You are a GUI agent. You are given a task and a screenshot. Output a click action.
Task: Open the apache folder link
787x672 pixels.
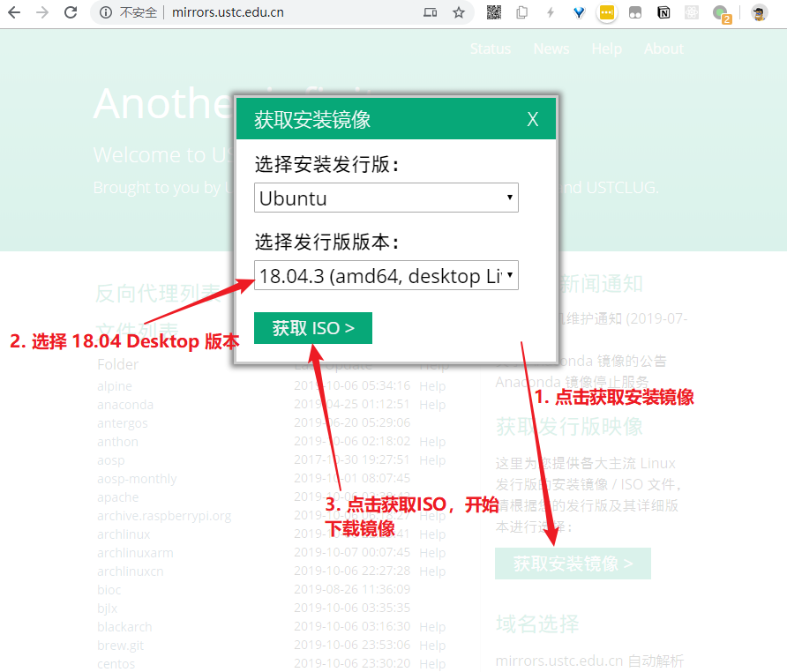click(118, 497)
